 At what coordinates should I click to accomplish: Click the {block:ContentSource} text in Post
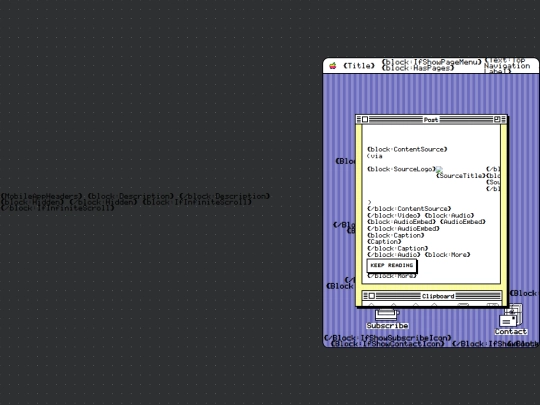(x=407, y=149)
